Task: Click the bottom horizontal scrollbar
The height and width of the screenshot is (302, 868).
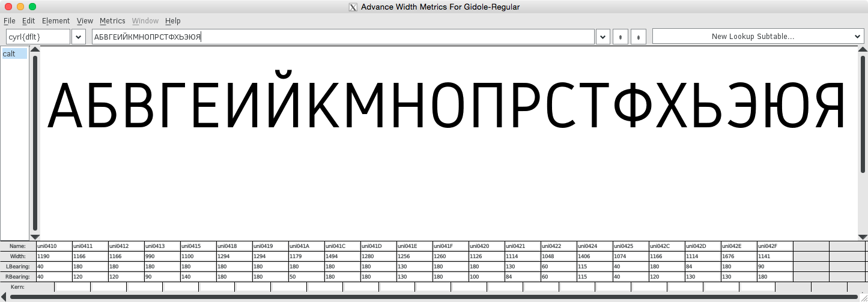Action: coord(433,297)
